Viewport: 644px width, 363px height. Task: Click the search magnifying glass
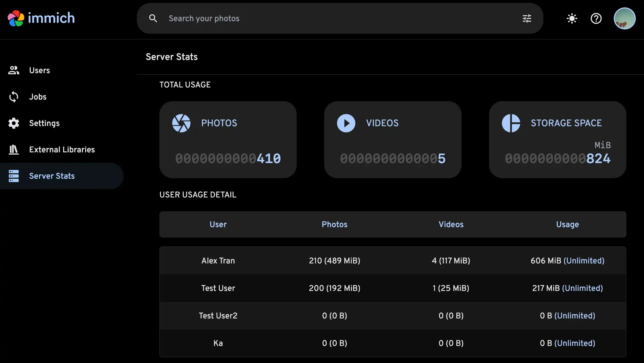(x=154, y=18)
